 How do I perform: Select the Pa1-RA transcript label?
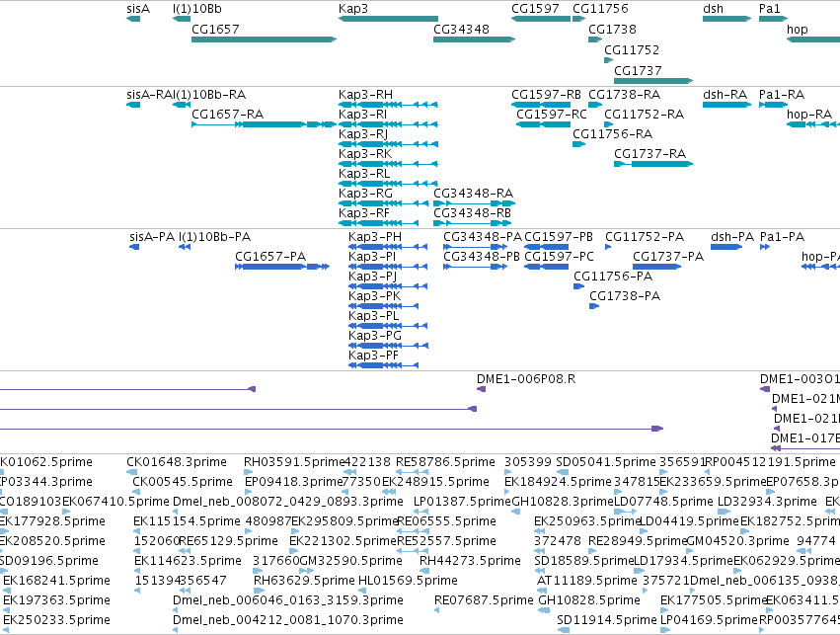(x=782, y=95)
